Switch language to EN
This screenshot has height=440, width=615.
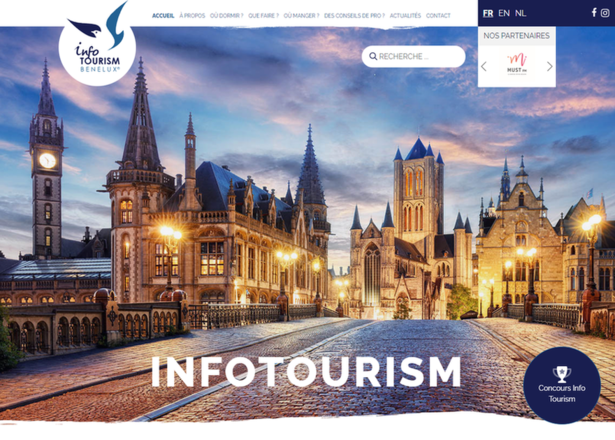pos(504,13)
